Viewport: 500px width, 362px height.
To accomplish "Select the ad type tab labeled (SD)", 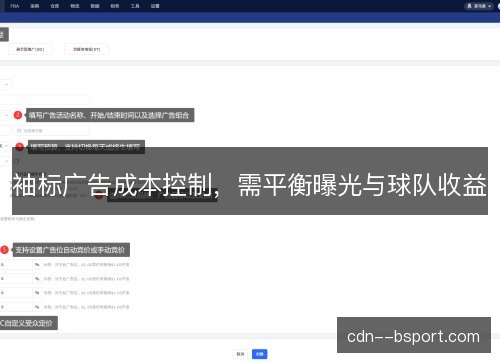I will 30,49.
